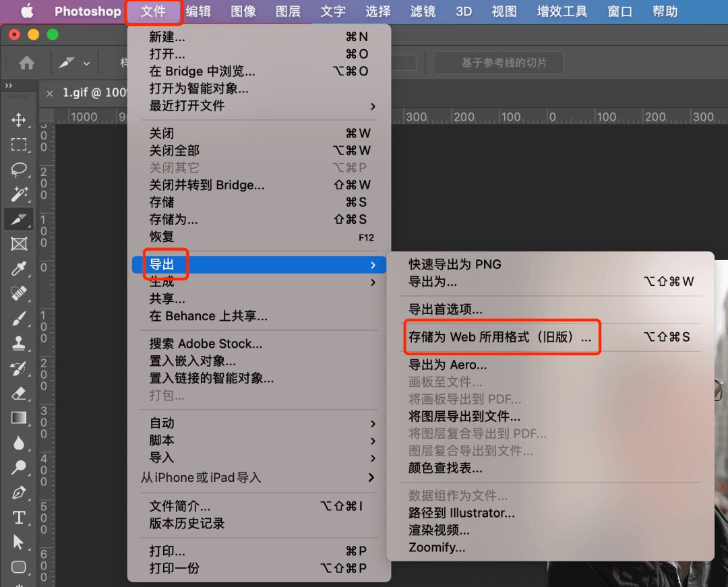Select the Slice tool in toolbar
The height and width of the screenshot is (587, 728).
[19, 219]
